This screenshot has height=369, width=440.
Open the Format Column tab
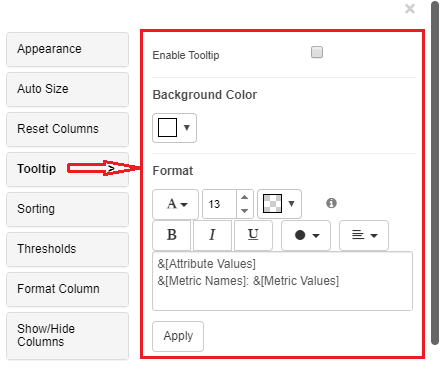tap(67, 289)
